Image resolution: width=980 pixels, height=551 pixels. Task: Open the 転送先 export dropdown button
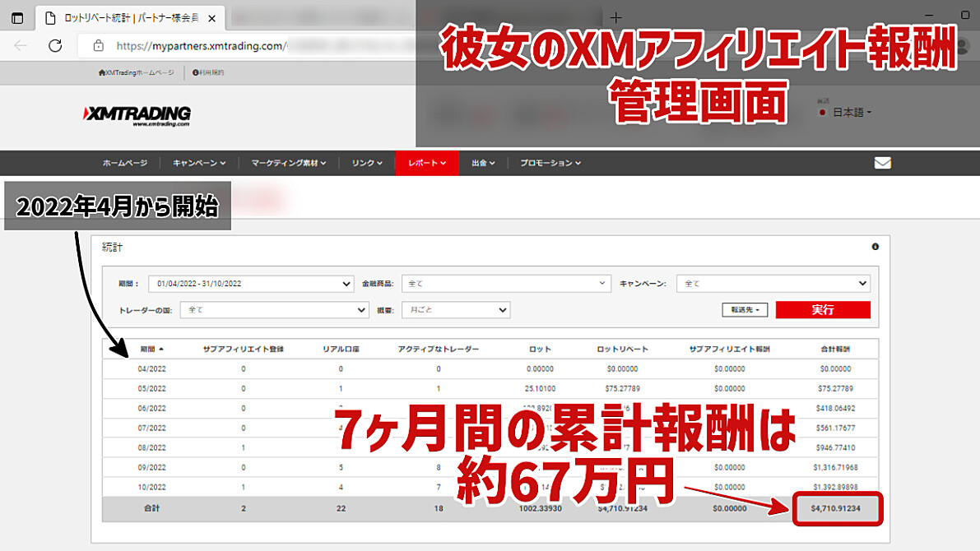coord(745,310)
